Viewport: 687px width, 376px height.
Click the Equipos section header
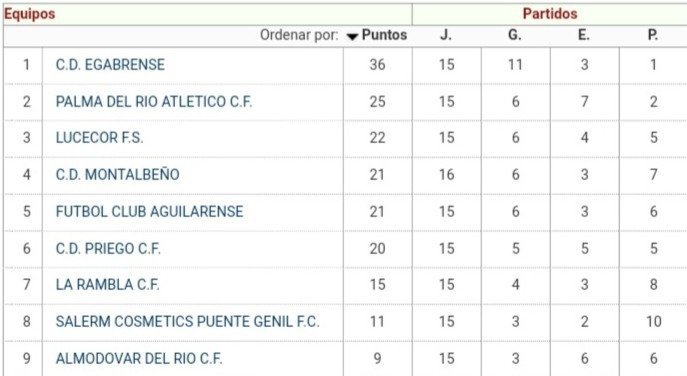[x=29, y=14]
